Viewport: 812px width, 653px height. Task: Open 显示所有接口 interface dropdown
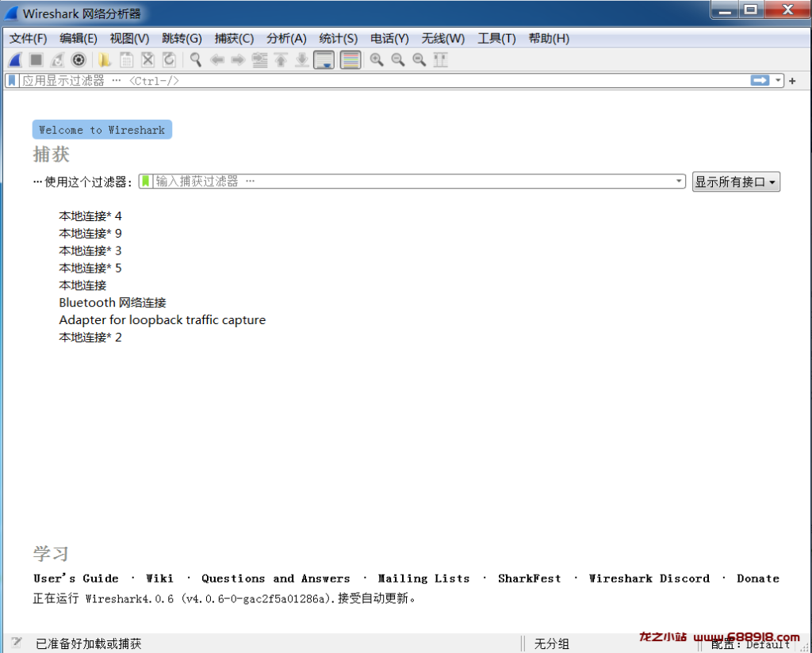coord(736,182)
